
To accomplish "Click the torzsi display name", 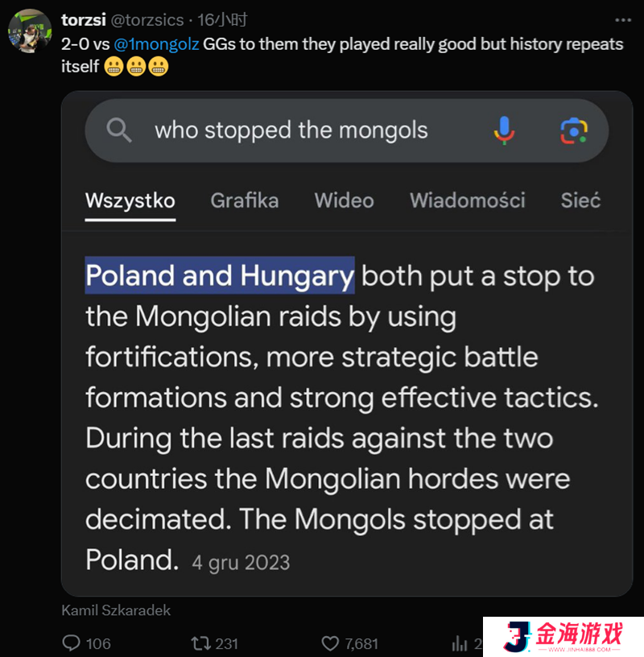I will [x=84, y=19].
